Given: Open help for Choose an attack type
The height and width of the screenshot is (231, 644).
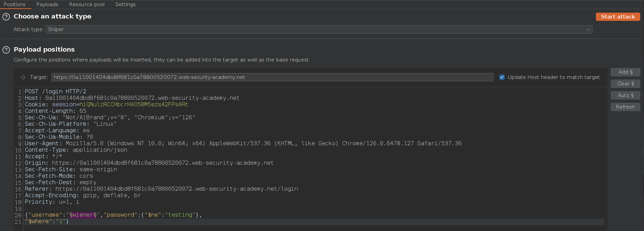Looking at the screenshot, I should pos(6,17).
